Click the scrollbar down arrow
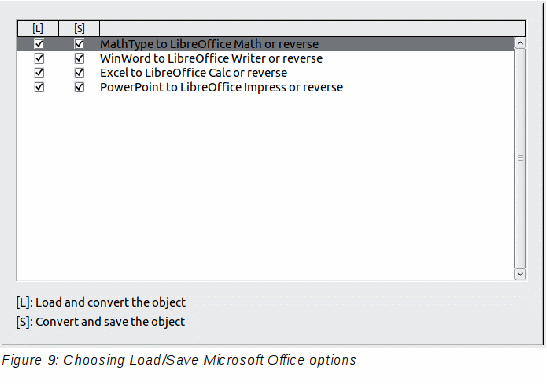The image size is (547, 387). pos(520,274)
